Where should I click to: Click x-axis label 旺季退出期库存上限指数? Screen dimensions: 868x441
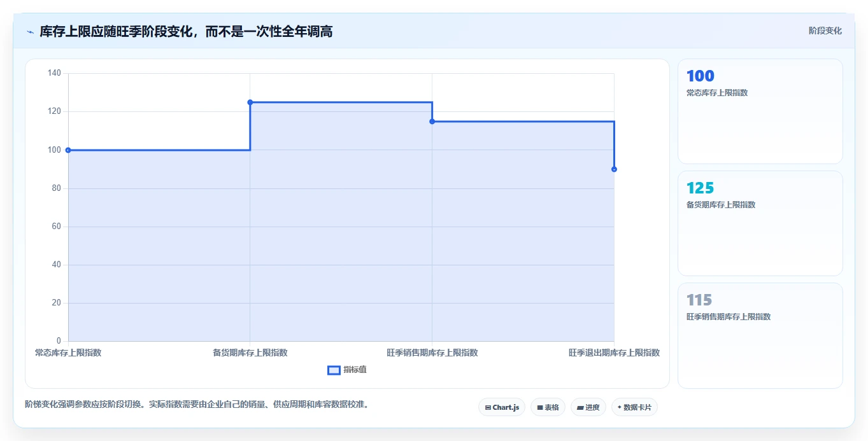tap(614, 353)
